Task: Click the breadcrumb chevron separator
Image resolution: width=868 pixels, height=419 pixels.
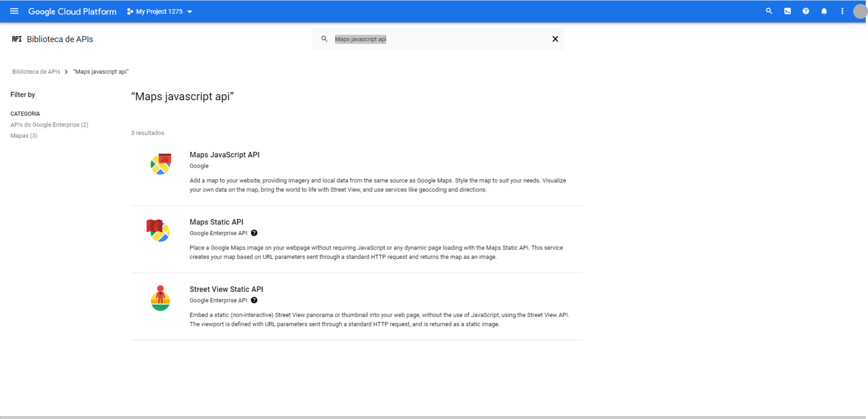Action: (66, 71)
